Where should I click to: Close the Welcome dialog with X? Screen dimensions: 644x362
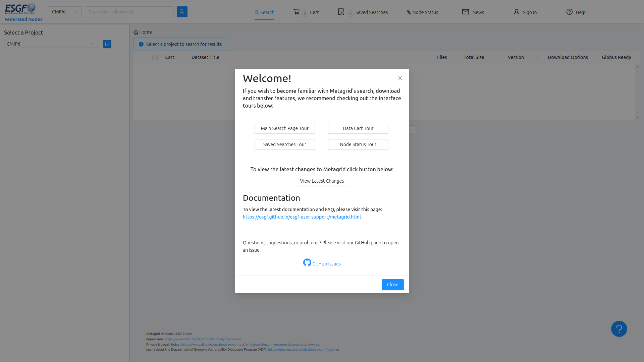point(400,78)
